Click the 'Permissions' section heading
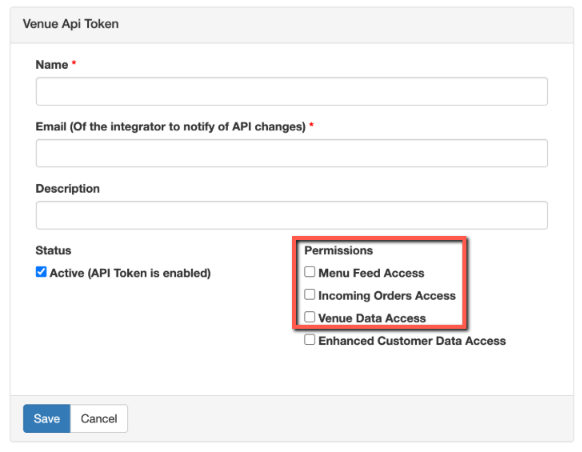 (x=339, y=250)
